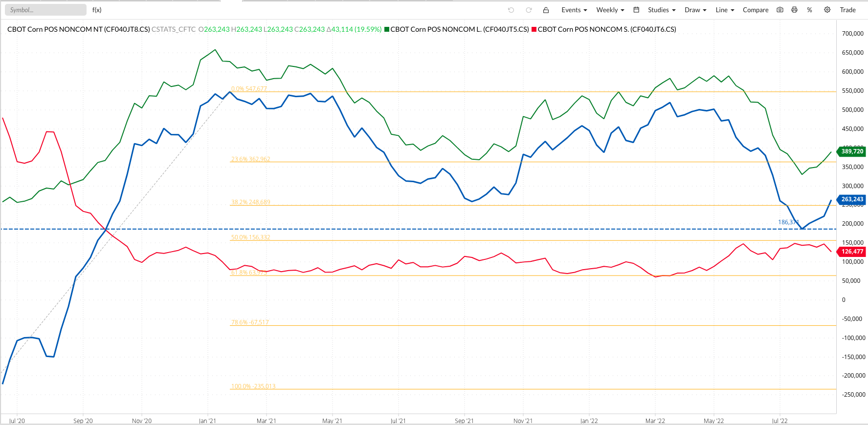Open the Weekly interval dropdown
This screenshot has height=425, width=868.
tap(610, 10)
